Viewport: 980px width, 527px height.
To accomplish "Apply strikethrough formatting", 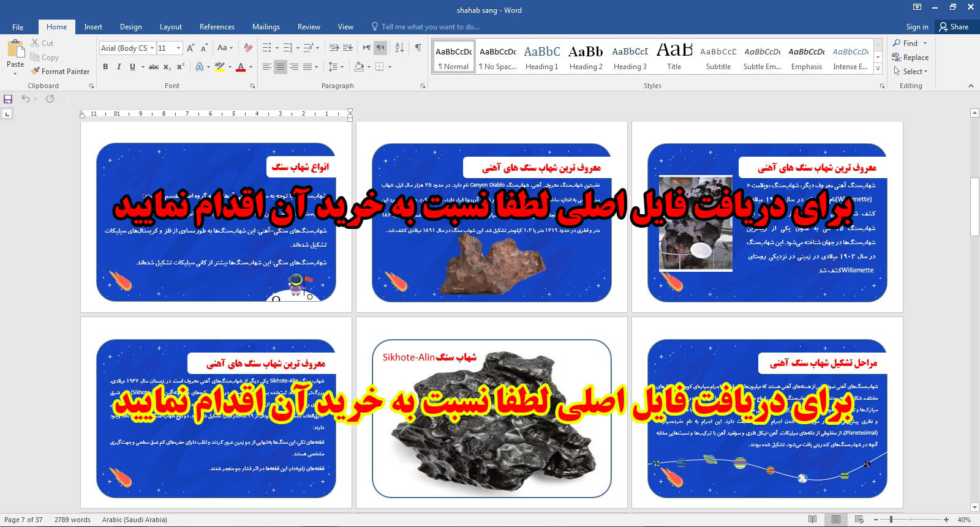I will [154, 67].
